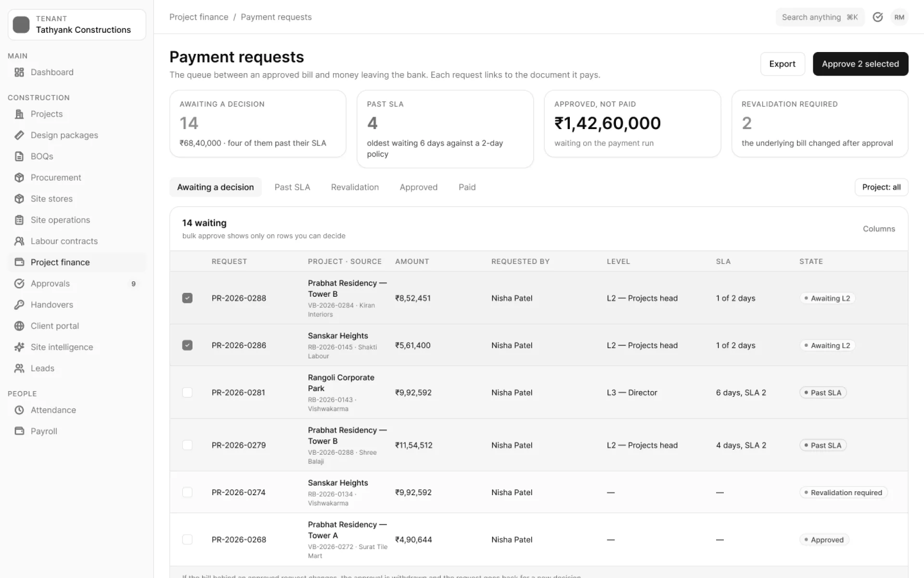924x578 pixels.
Task: Open the RM user avatar
Action: pos(899,17)
